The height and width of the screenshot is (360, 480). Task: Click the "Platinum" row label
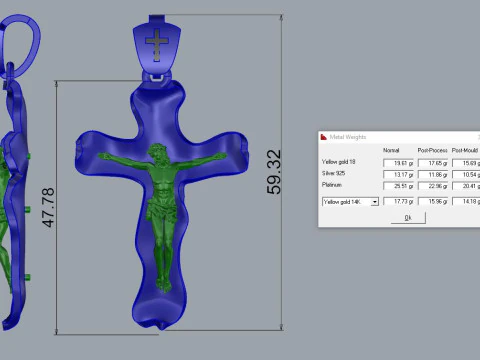point(332,184)
